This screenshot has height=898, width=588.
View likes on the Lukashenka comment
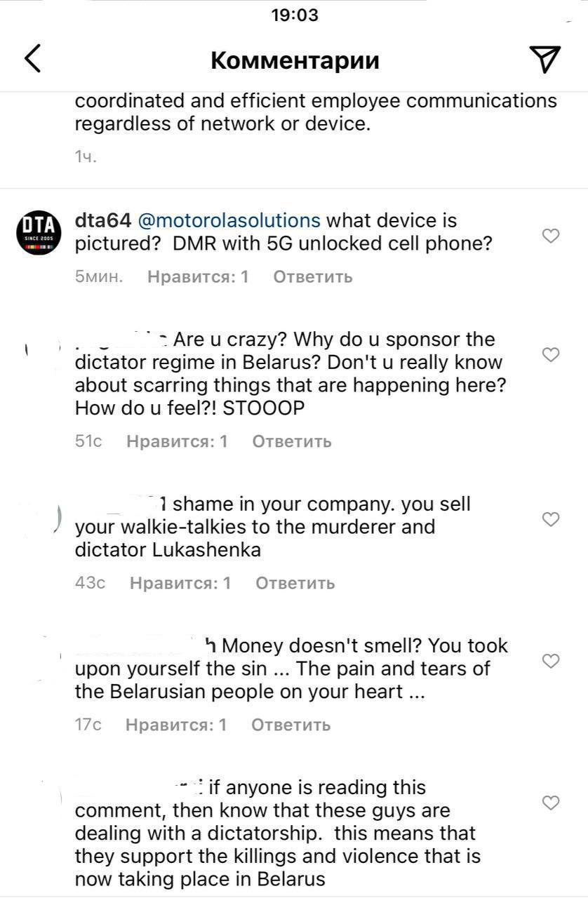180,583
